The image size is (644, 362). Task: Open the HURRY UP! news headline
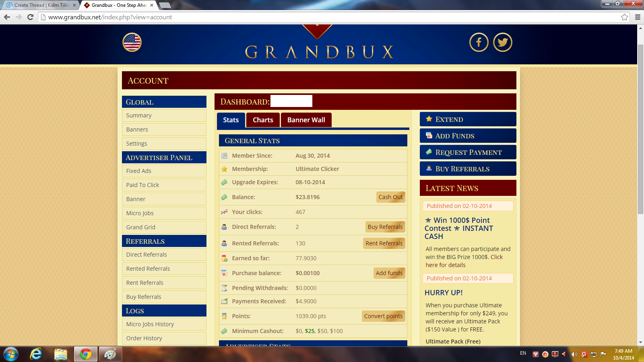click(x=444, y=292)
